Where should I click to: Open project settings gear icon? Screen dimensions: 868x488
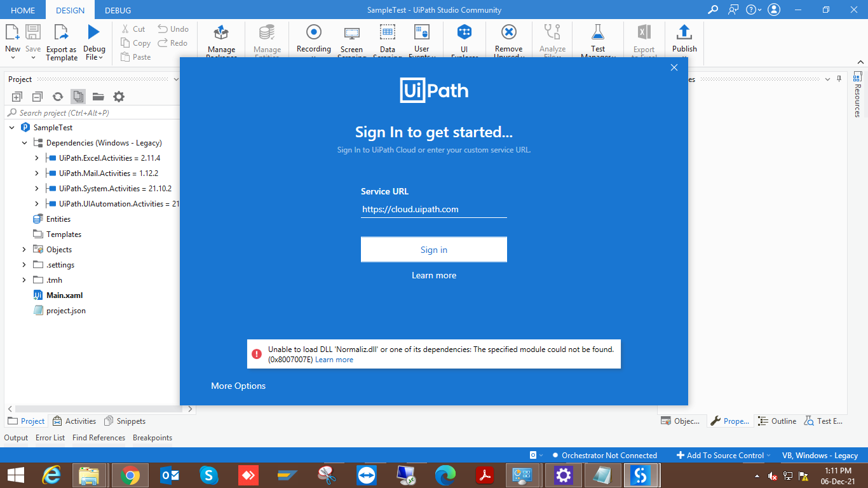[119, 97]
